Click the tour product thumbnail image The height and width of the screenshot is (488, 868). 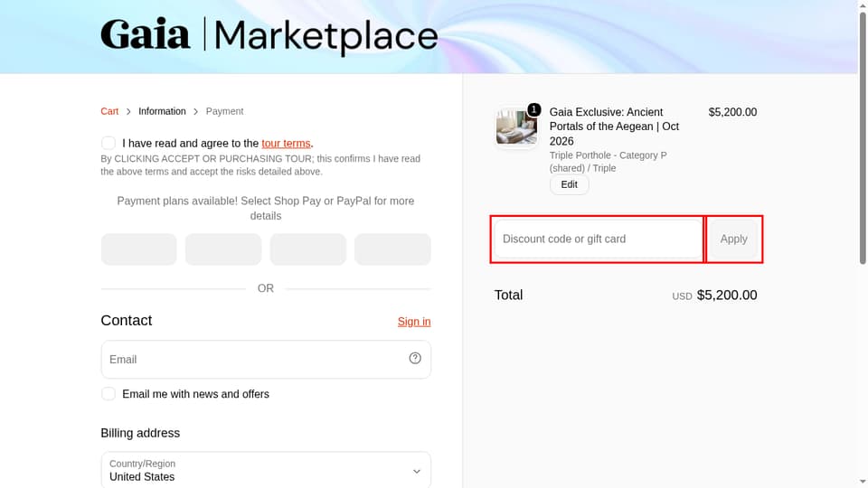pyautogui.click(x=516, y=127)
